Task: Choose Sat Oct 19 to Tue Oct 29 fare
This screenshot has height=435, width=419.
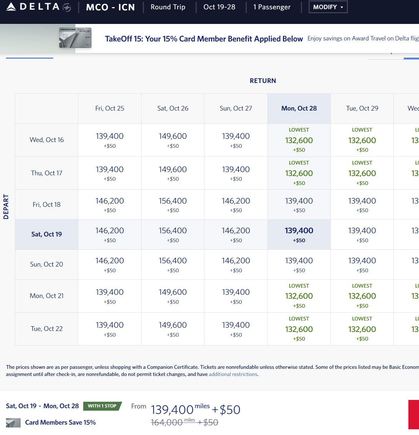Action: (362, 234)
